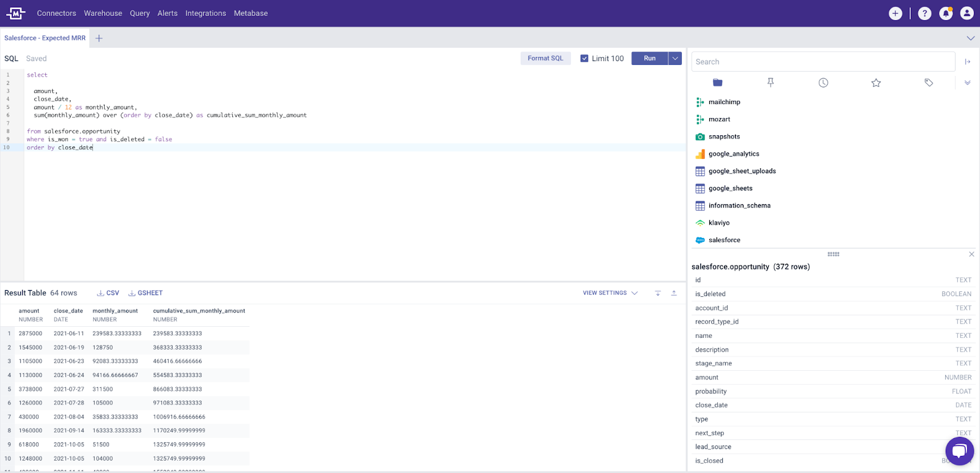Select the Salesforce - Expected MRR tab
980x473 pixels.
coord(45,38)
